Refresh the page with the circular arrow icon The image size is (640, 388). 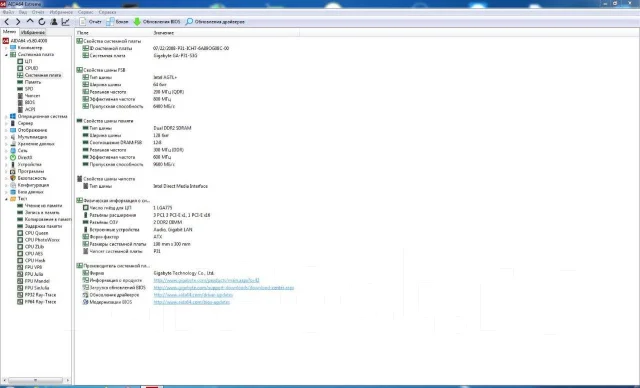click(x=42, y=22)
